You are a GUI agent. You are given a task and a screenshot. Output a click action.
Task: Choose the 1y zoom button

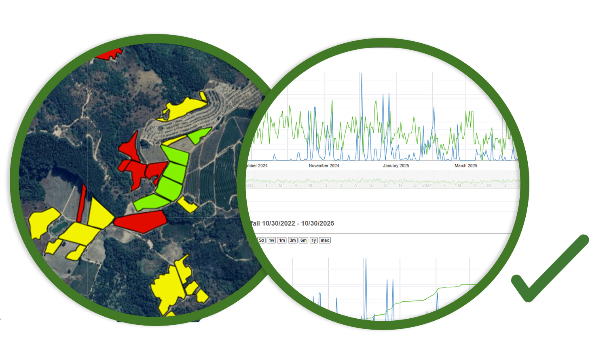(313, 240)
